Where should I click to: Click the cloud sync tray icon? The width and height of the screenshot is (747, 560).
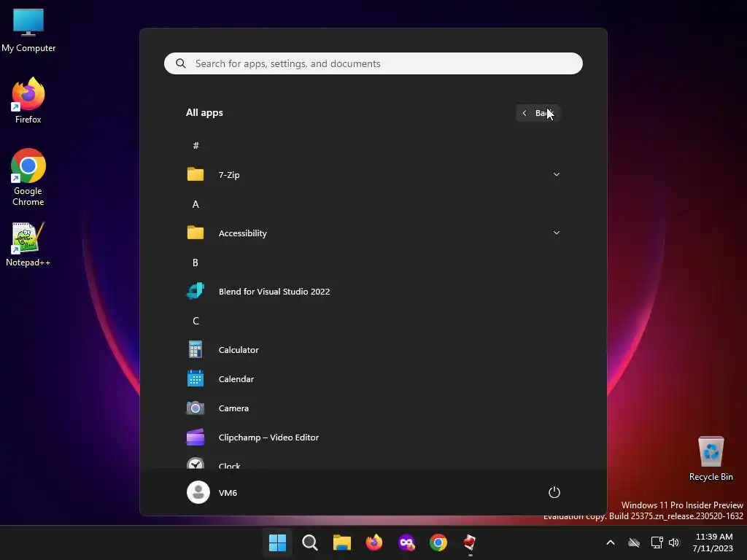[634, 542]
